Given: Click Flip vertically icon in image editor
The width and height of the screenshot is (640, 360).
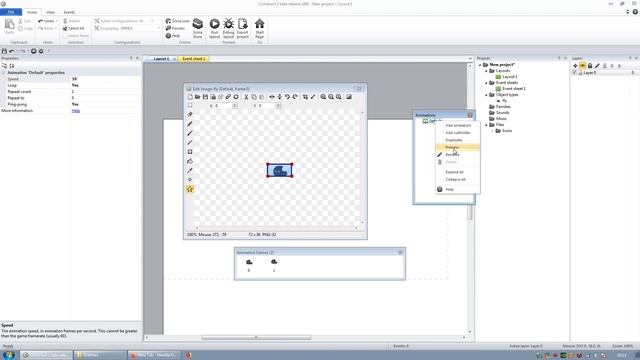Looking at the screenshot, I should [280, 97].
